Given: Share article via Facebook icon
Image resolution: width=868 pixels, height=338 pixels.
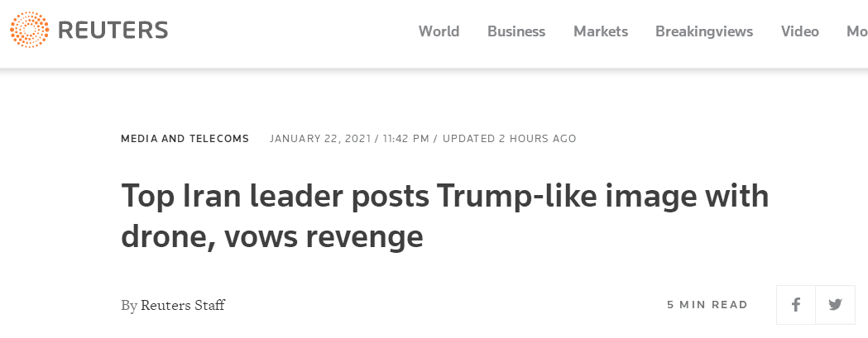Looking at the screenshot, I should pos(795,305).
